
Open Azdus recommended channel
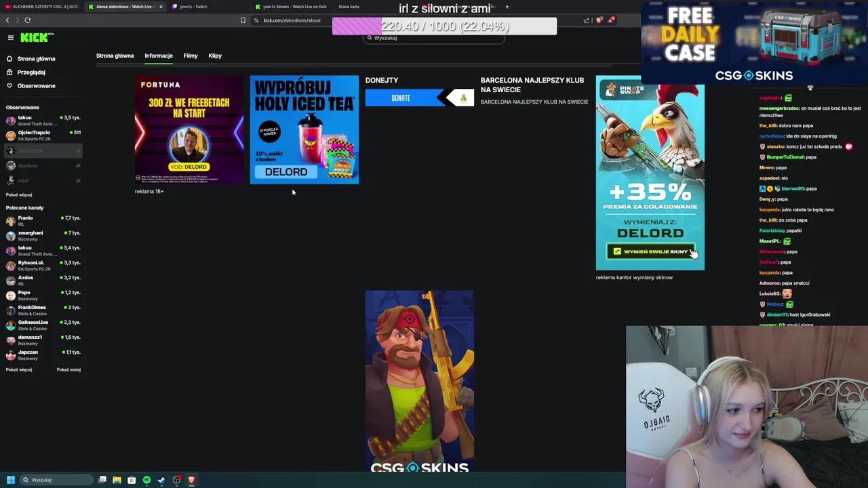tap(43, 281)
